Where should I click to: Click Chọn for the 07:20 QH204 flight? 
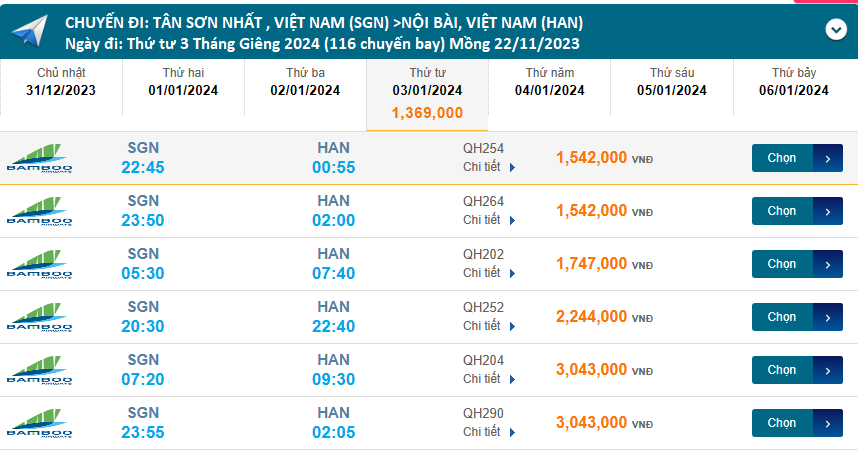[797, 370]
